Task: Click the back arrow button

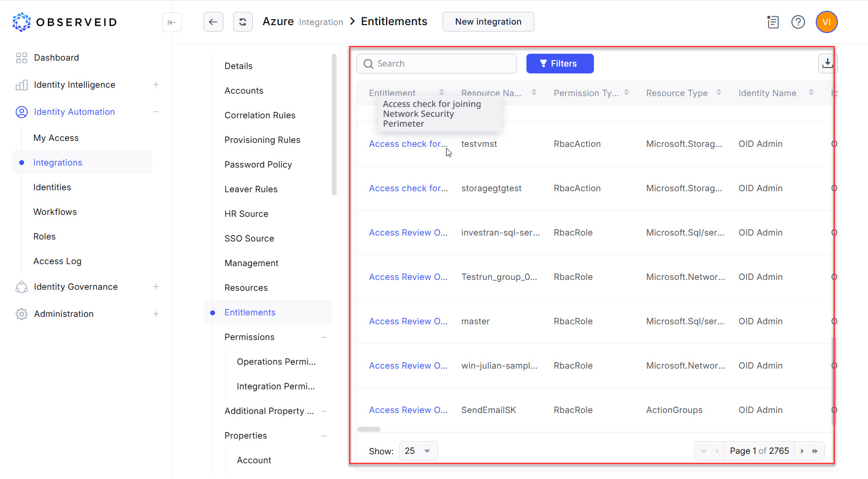Action: [x=213, y=22]
